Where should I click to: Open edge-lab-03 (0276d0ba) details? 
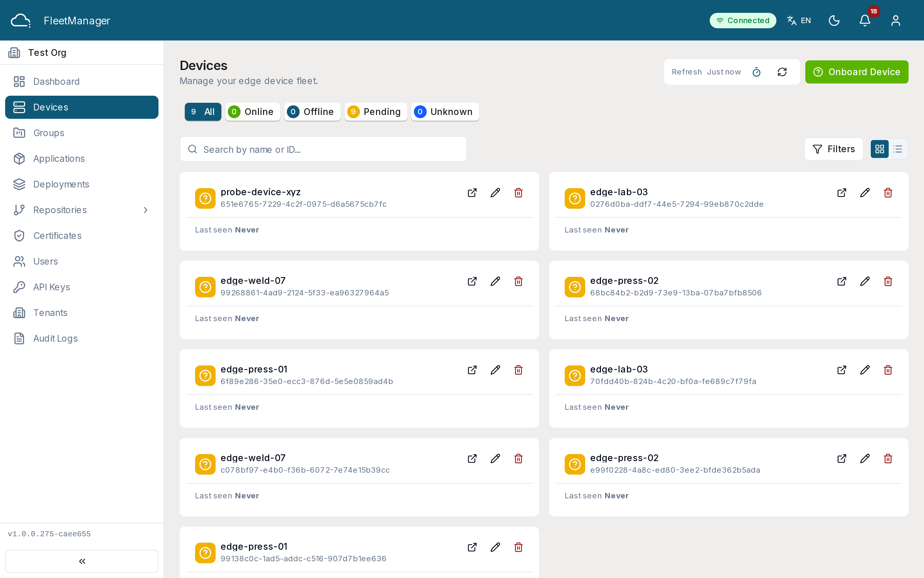842,193
